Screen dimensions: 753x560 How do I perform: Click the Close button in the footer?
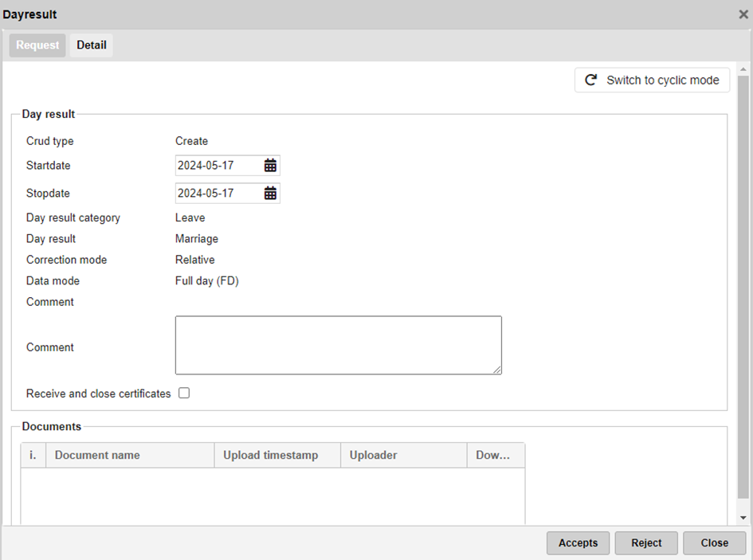[x=714, y=543]
